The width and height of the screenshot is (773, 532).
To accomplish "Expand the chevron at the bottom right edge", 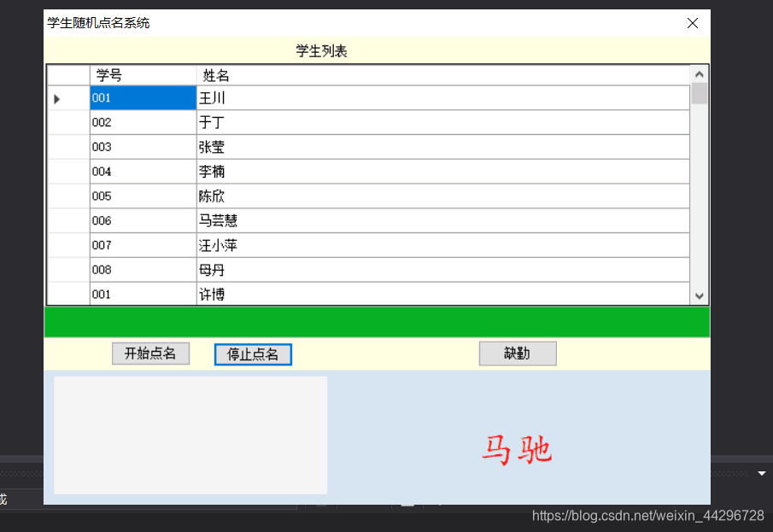I will tap(763, 471).
